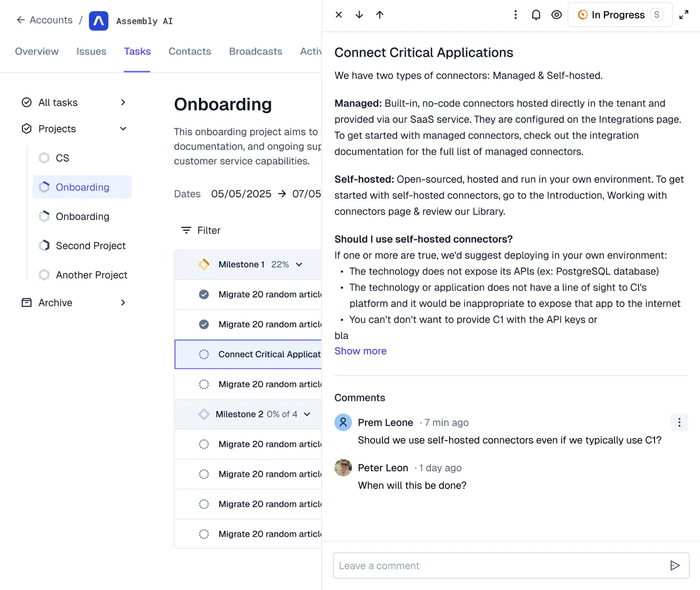Click the Filter button
This screenshot has height=590, width=700.
pyautogui.click(x=201, y=230)
